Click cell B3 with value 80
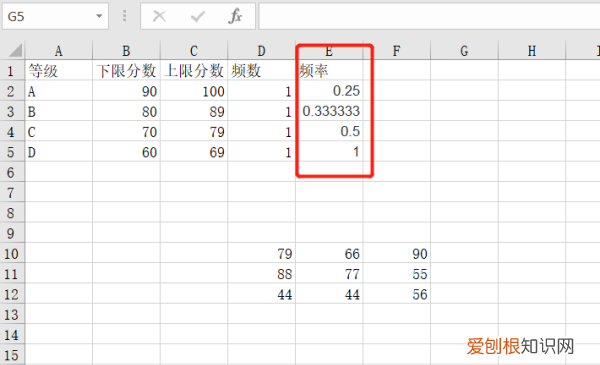The image size is (600, 365). (126, 111)
